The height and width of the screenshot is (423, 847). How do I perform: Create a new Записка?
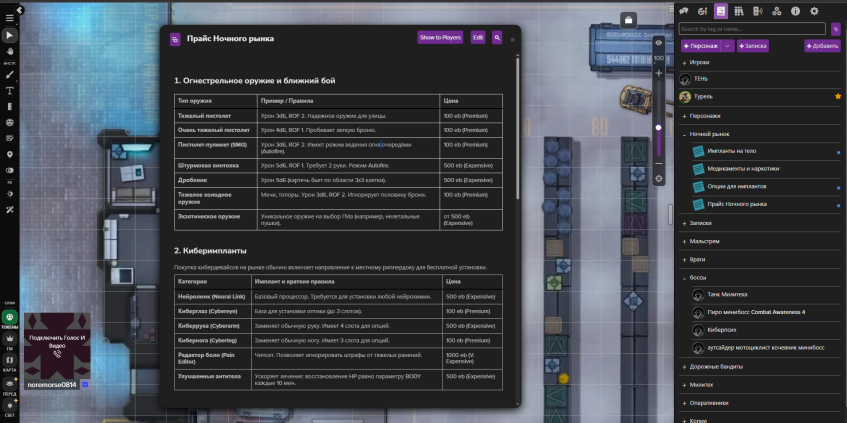(752, 46)
